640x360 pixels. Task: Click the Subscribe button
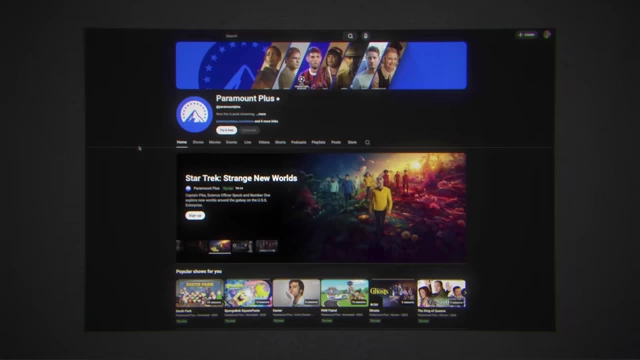[249, 130]
